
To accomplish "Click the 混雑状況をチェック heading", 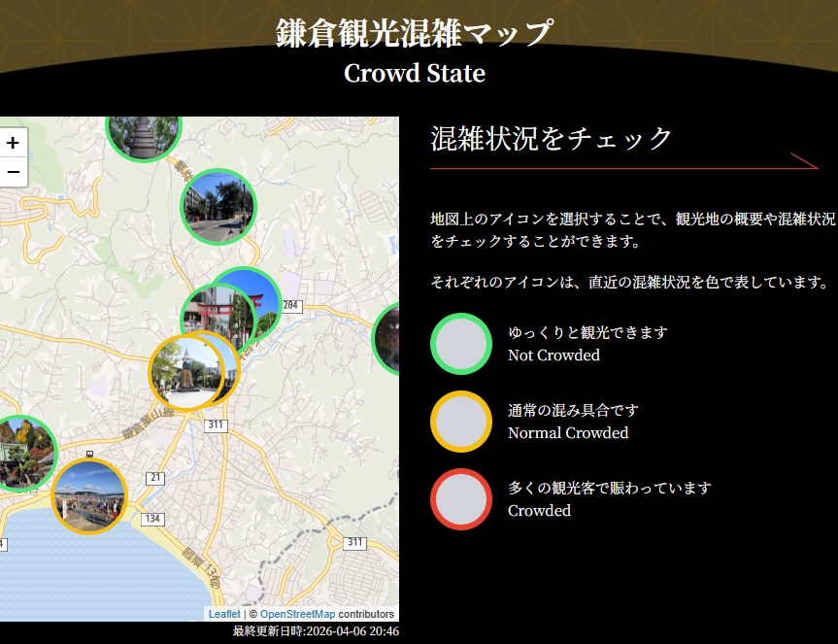I will (x=552, y=139).
